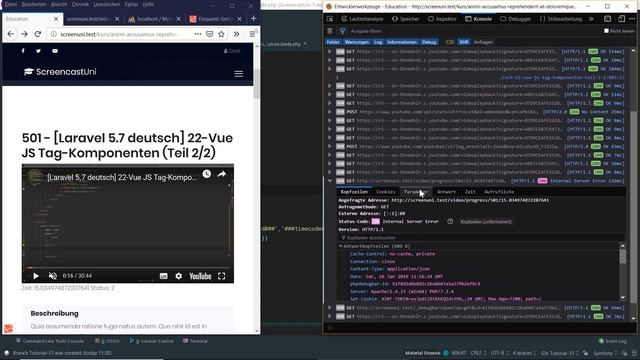Switch to the Antwort request tab
Viewport: 640px width, 360px height.
coord(446,192)
